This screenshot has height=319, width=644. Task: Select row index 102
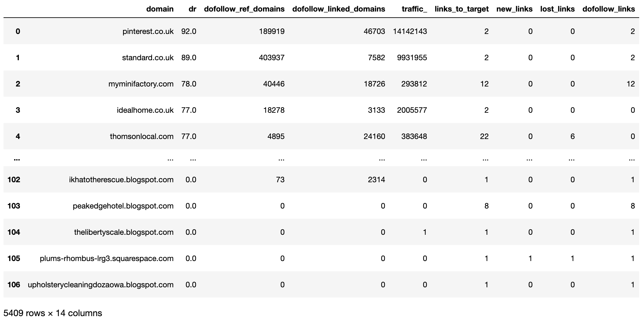click(14, 180)
